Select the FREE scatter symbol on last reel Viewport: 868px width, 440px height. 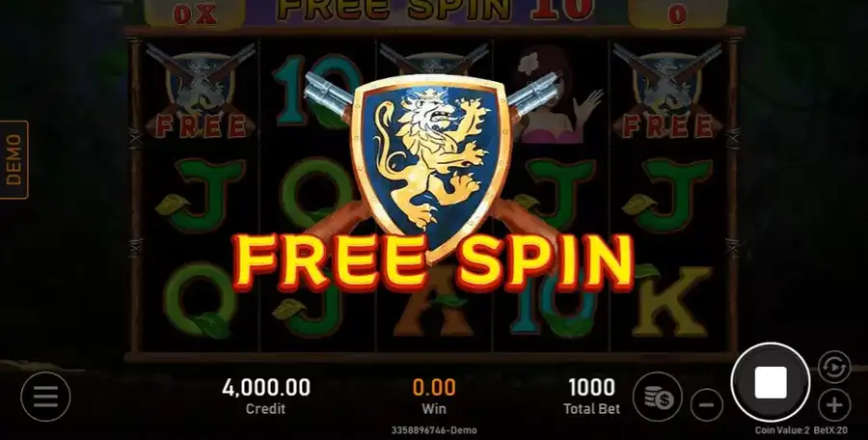[667, 92]
